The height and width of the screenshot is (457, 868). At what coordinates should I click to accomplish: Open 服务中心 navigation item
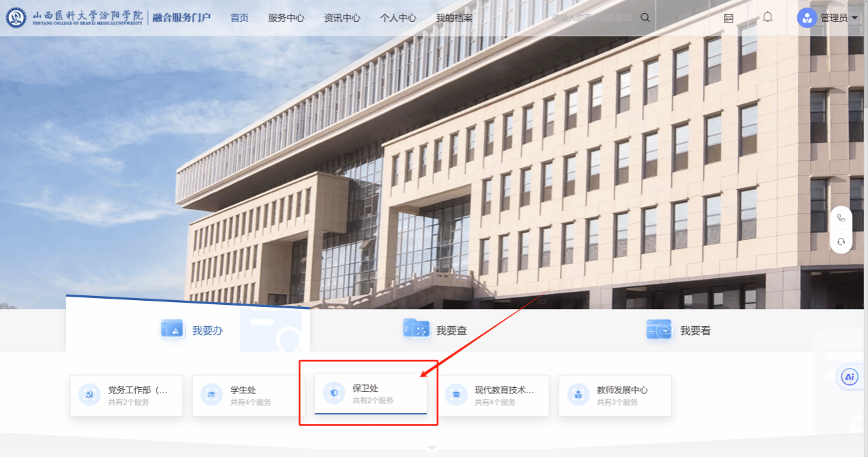click(x=286, y=18)
